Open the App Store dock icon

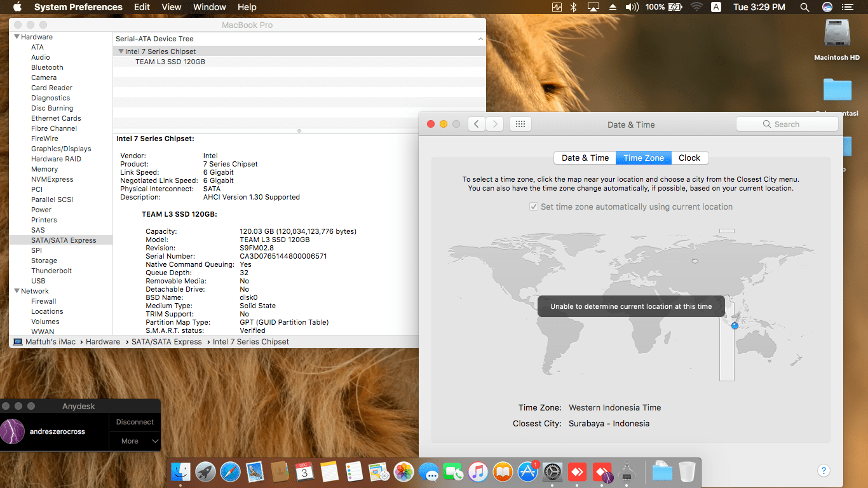click(528, 471)
